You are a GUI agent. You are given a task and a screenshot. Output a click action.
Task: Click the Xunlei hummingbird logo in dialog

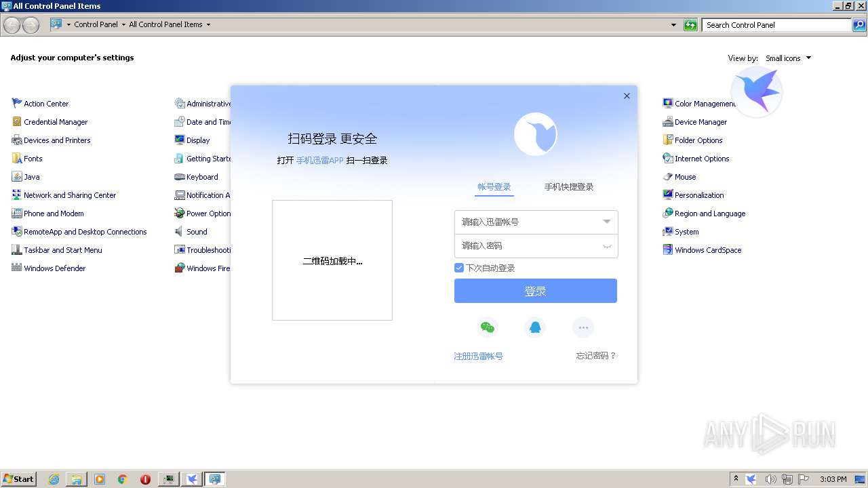tap(535, 134)
